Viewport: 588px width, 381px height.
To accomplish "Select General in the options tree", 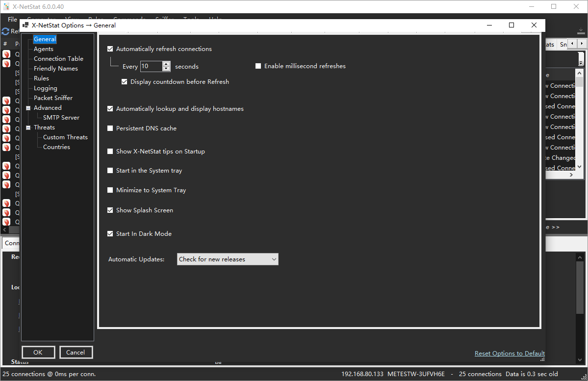I will point(45,39).
